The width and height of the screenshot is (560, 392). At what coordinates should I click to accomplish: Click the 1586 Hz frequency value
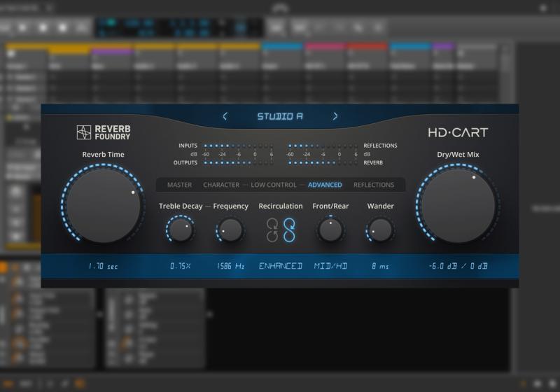pyautogui.click(x=230, y=266)
